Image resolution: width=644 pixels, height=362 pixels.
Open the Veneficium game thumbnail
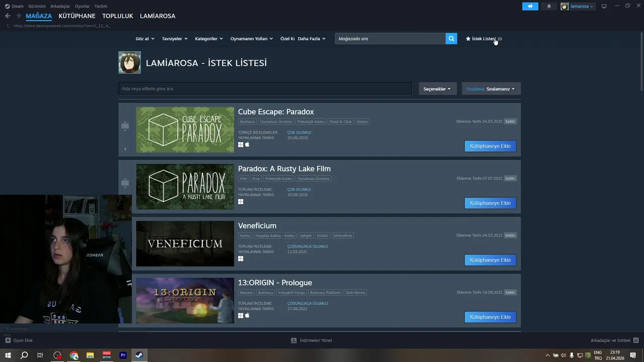point(185,244)
